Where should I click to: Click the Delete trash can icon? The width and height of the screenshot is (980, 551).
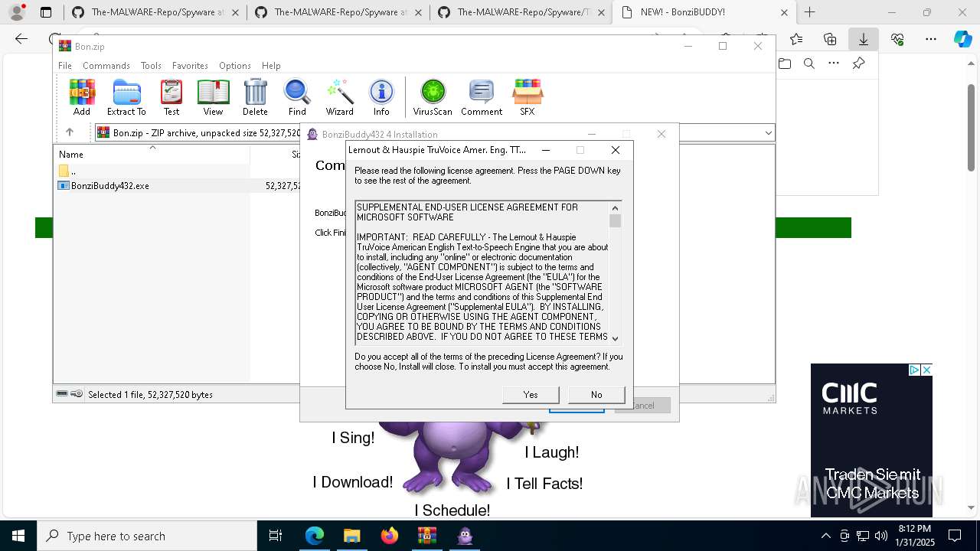coord(255,97)
